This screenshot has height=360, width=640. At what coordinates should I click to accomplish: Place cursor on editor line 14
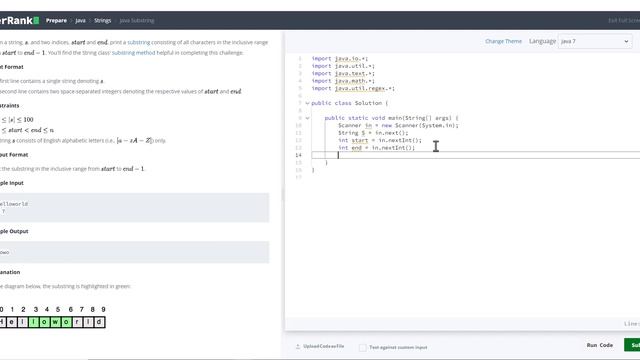pos(476,155)
